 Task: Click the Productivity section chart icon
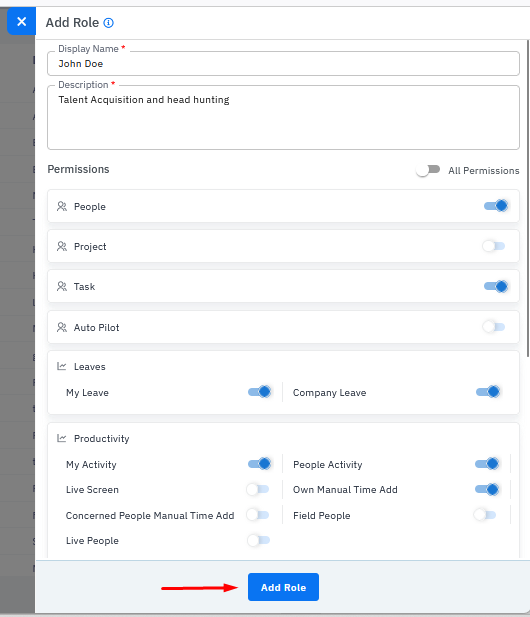(61, 438)
